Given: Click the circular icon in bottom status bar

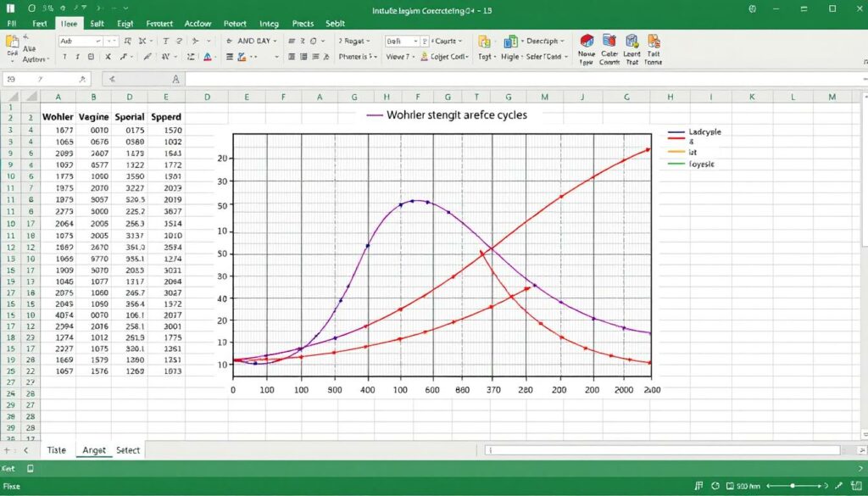Looking at the screenshot, I should point(715,486).
